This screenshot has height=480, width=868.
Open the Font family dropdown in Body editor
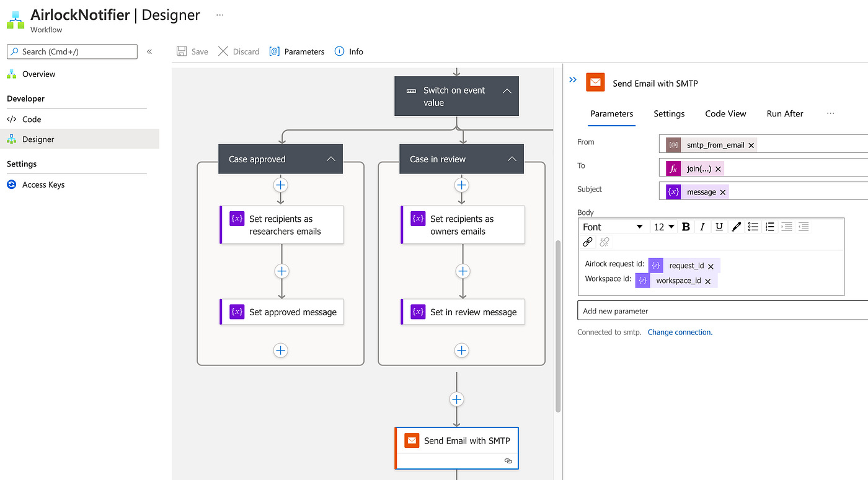(x=613, y=227)
